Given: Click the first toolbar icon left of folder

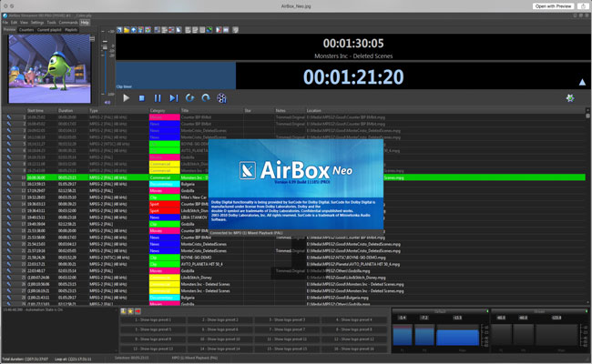Looking at the screenshot, I should [x=119, y=30].
